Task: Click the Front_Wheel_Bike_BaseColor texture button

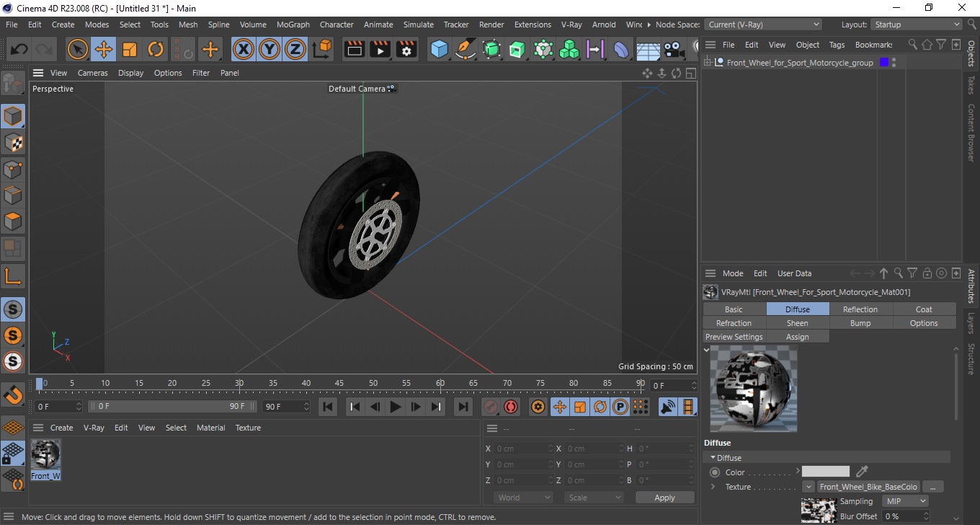Action: pos(868,487)
